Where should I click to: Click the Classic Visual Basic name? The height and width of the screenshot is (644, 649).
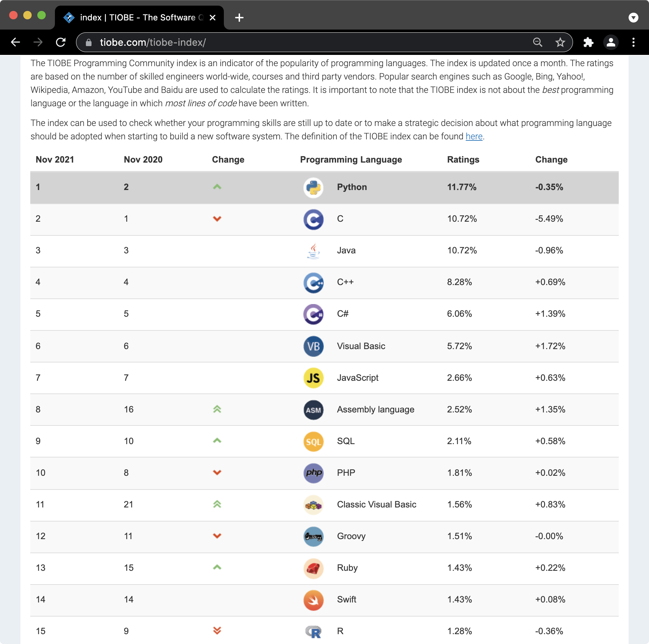tap(377, 505)
